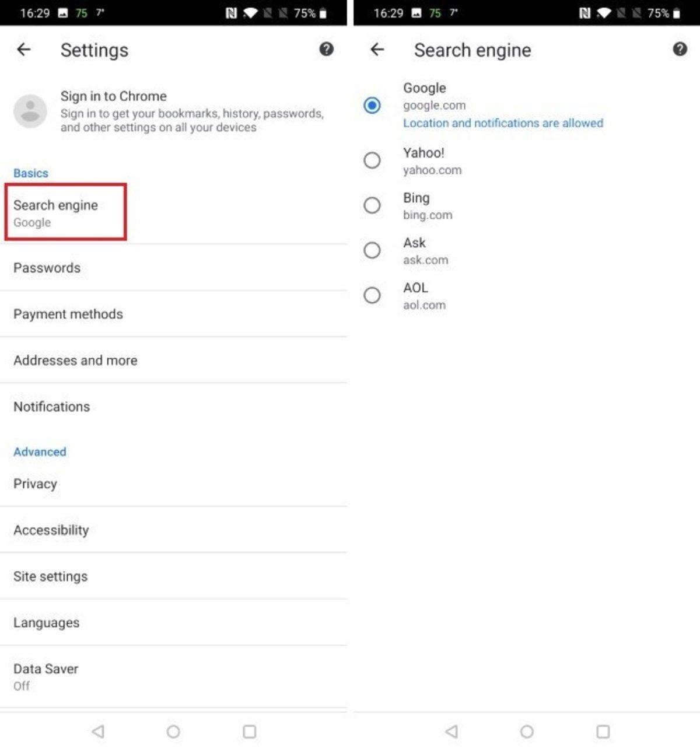Tap the back arrow on Settings screen
Screen dimensions: 700x752
click(x=23, y=50)
